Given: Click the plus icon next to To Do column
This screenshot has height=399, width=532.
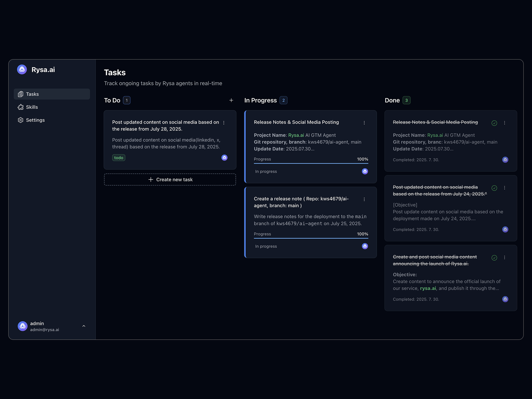Looking at the screenshot, I should click(x=231, y=100).
